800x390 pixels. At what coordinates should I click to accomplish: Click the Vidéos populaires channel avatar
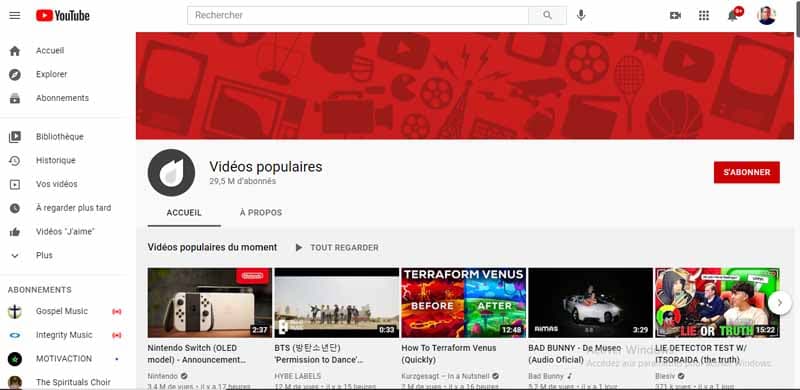[x=171, y=173]
